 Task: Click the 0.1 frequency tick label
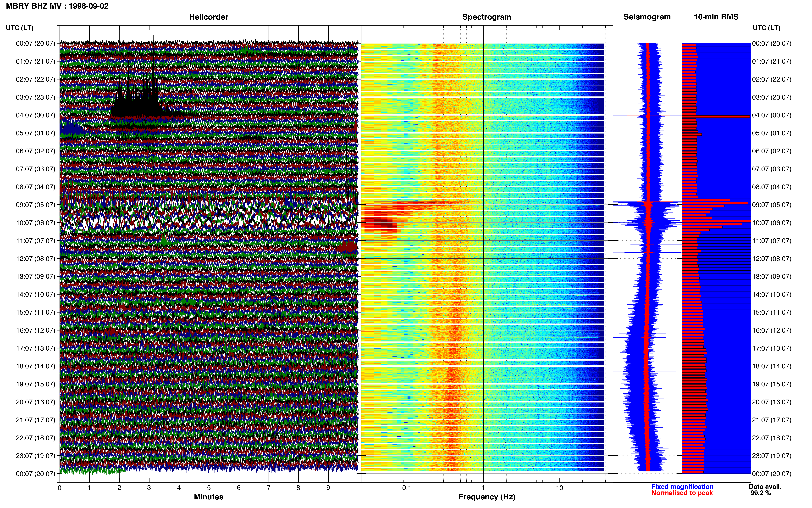coord(407,488)
